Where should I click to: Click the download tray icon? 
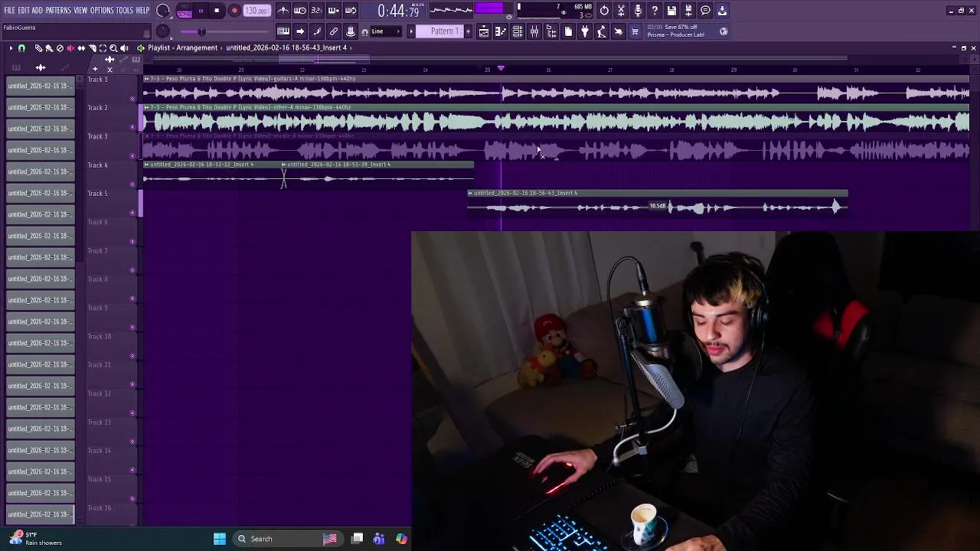[722, 11]
